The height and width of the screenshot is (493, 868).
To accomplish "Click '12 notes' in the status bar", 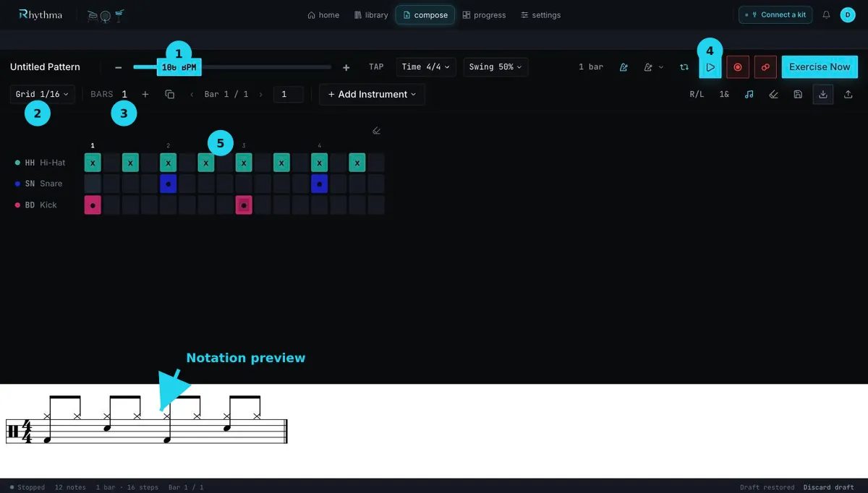I will click(x=70, y=487).
